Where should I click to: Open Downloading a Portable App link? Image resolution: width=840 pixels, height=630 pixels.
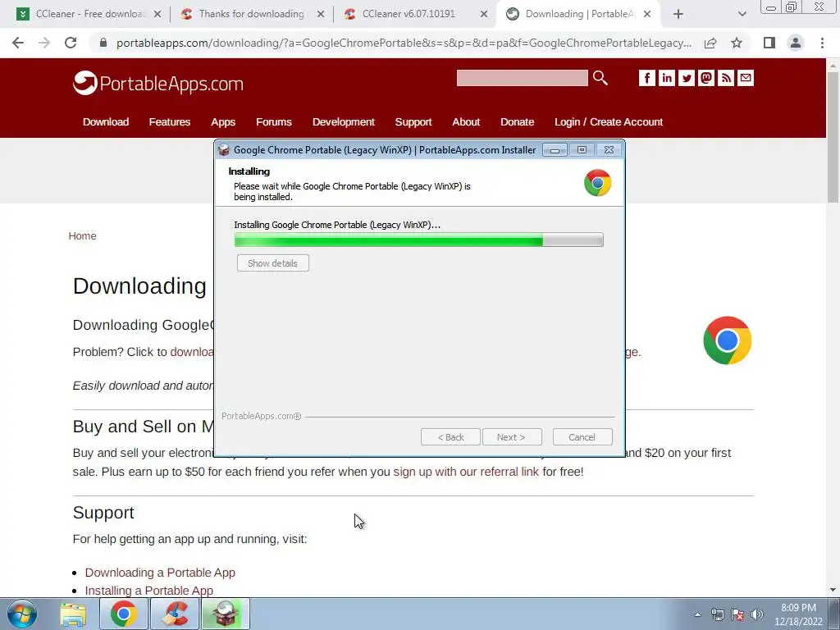pyautogui.click(x=160, y=572)
